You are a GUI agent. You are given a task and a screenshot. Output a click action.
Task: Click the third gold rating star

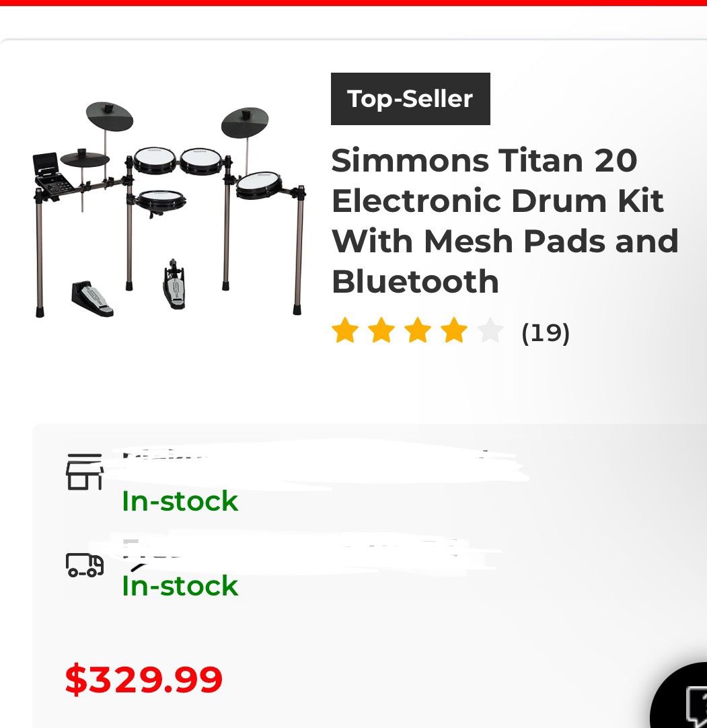coord(418,331)
